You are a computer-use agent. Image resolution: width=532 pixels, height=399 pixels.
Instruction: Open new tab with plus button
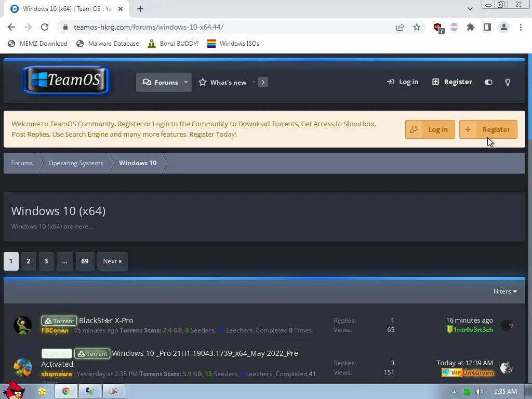point(140,9)
